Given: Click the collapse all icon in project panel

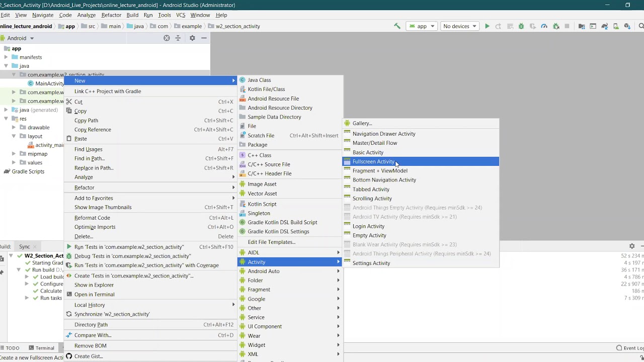Looking at the screenshot, I should tap(178, 38).
